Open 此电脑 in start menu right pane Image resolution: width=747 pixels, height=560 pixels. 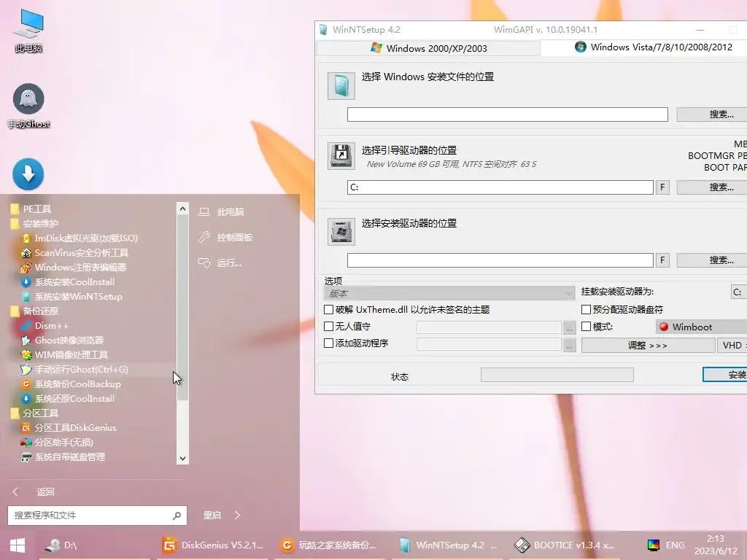222,212
